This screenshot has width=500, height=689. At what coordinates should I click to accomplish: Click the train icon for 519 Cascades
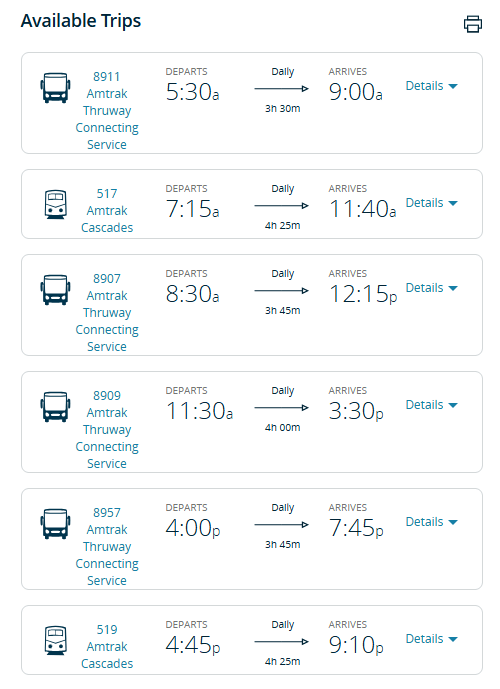click(56, 640)
